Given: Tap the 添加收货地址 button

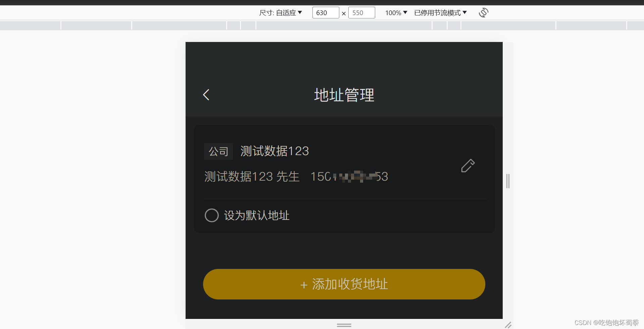Looking at the screenshot, I should point(344,284).
